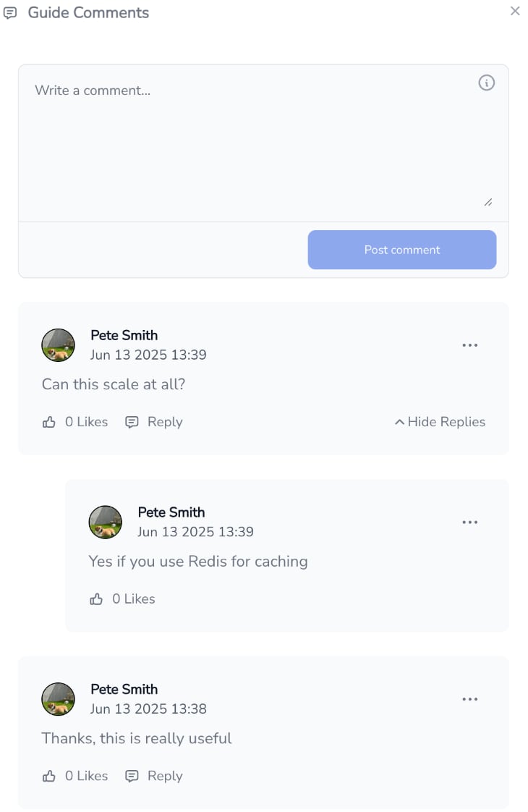528x812 pixels.
Task: Click Pete Smith name on the Redis reply
Action: click(171, 512)
